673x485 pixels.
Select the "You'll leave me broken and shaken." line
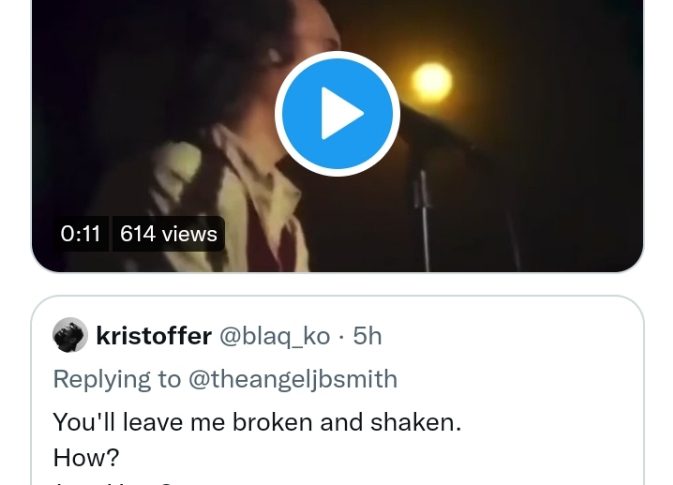pos(257,422)
